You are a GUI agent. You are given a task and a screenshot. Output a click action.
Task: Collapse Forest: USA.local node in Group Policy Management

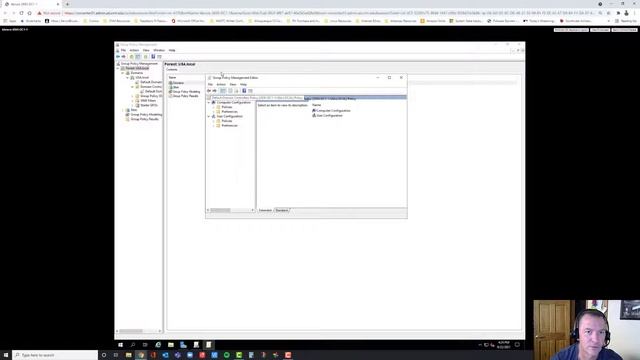pos(118,68)
